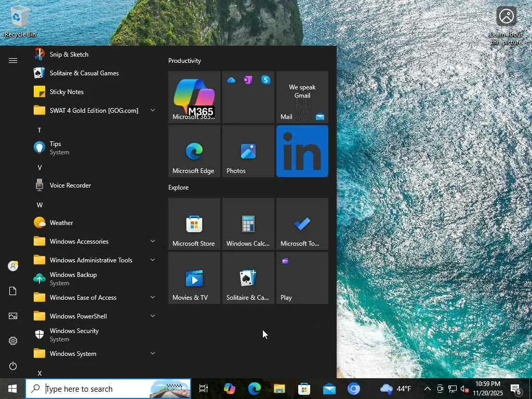Launch Copilot from the taskbar
532x399 pixels.
coord(229,389)
